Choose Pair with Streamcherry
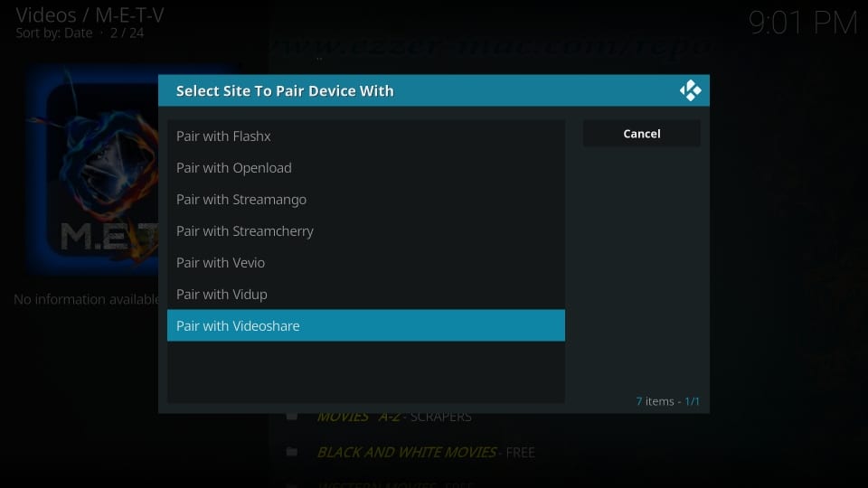Image resolution: width=868 pixels, height=488 pixels. 366,230
